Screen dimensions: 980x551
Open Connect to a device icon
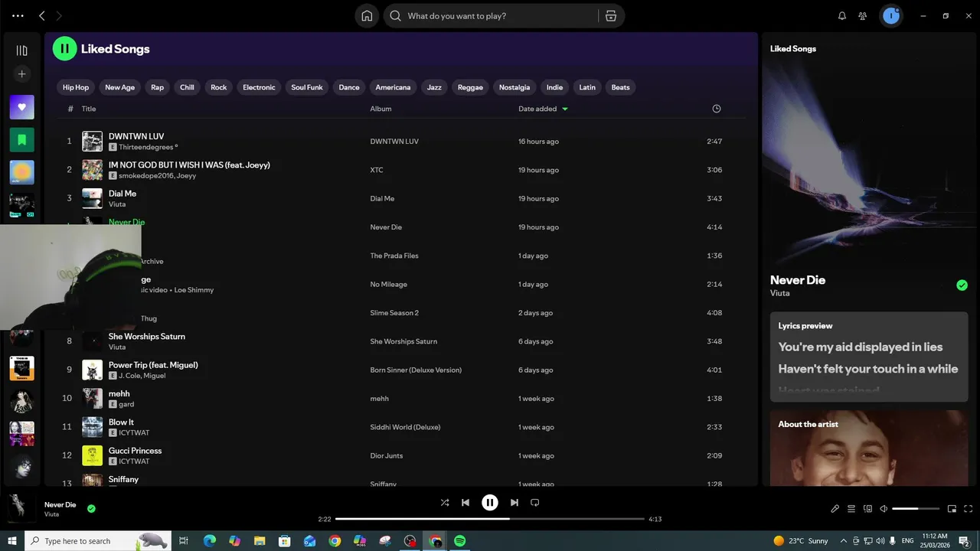coord(867,509)
